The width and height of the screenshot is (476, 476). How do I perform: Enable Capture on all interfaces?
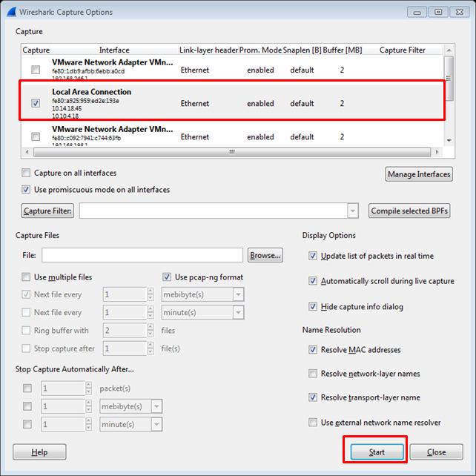pyautogui.click(x=26, y=173)
